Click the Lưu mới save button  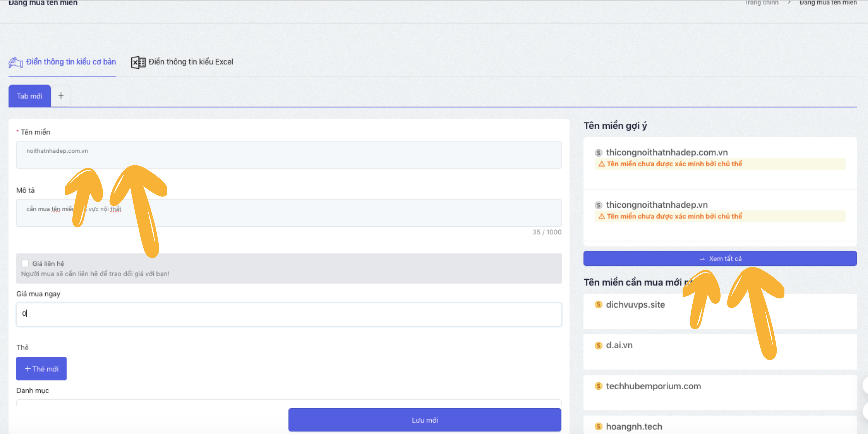pyautogui.click(x=425, y=420)
